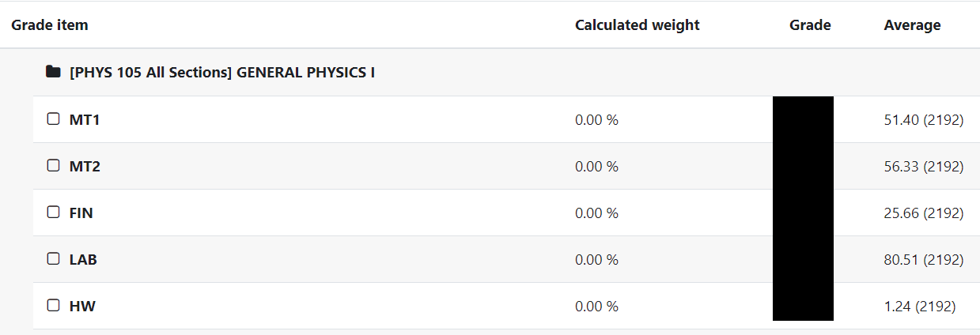Open the LAB grade item

click(83, 260)
